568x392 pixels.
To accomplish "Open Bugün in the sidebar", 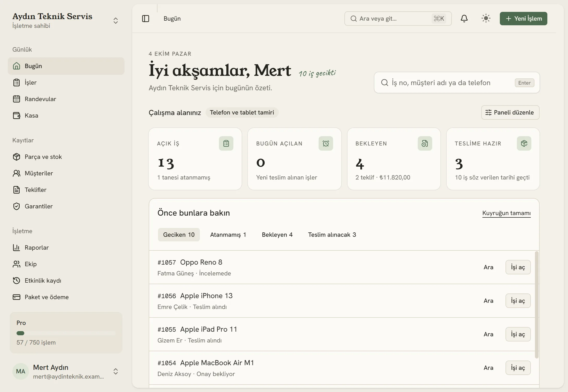I will coord(66,66).
